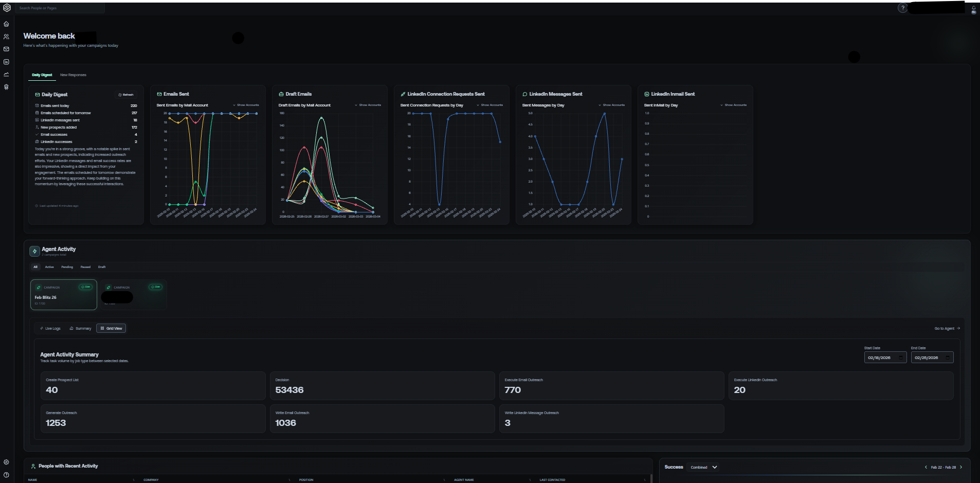Go to next week in Success panel
Viewport: 980px width, 483px height.
(960, 467)
